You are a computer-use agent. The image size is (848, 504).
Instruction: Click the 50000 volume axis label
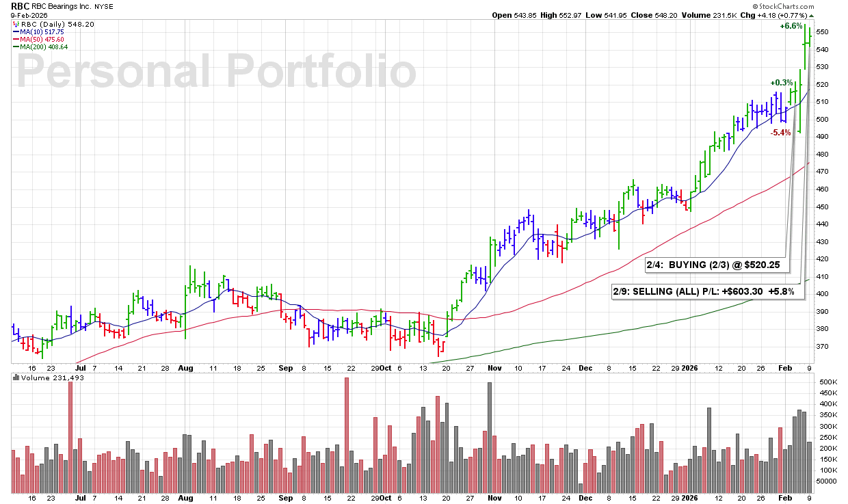(x=827, y=481)
